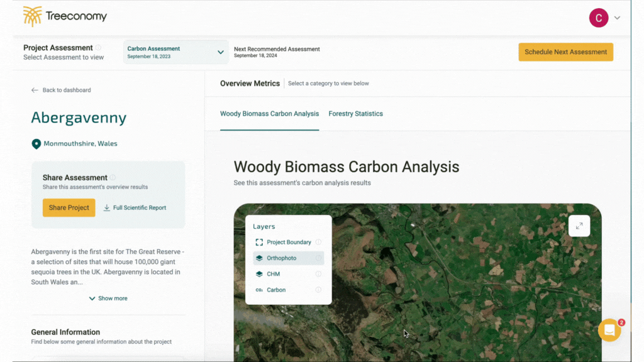Viewport: 644px width, 362px height.
Task: Select Woody Biomass Carbon Analysis tab
Action: click(x=269, y=114)
